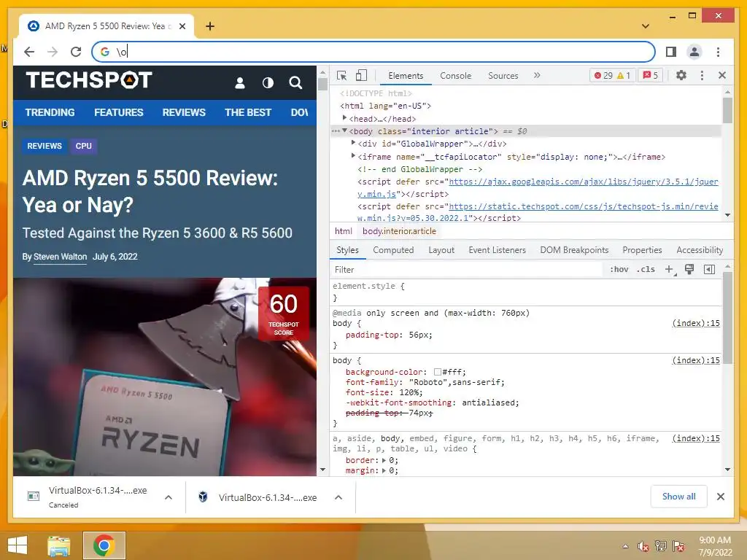Open the jquery.min.js script link
Image resolution: width=747 pixels, height=560 pixels.
tap(583, 182)
